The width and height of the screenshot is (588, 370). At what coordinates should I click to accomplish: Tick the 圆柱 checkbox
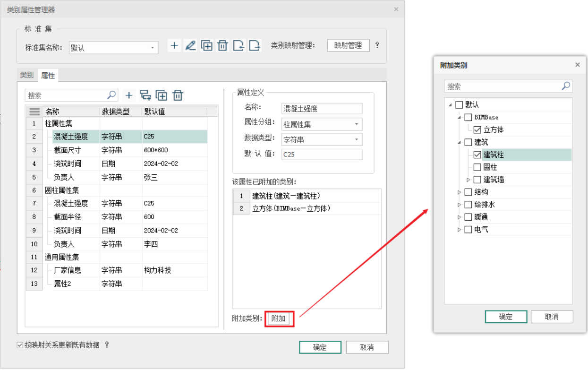click(x=477, y=167)
